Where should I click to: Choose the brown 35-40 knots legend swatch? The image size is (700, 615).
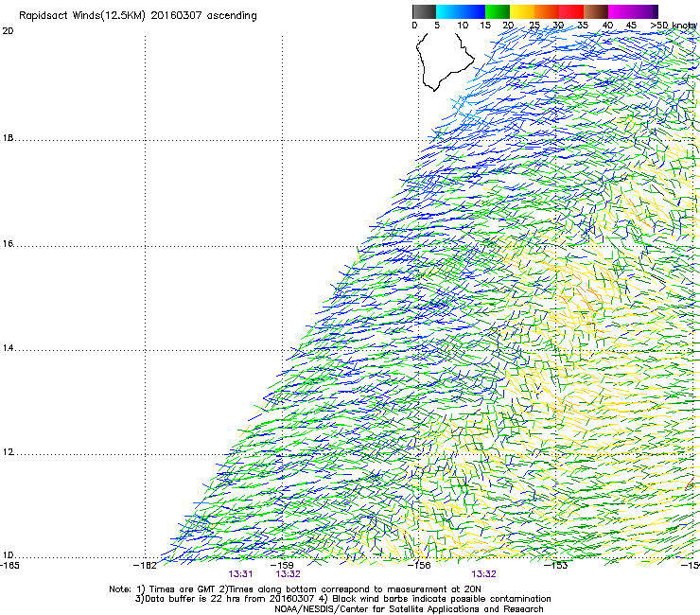[x=596, y=11]
